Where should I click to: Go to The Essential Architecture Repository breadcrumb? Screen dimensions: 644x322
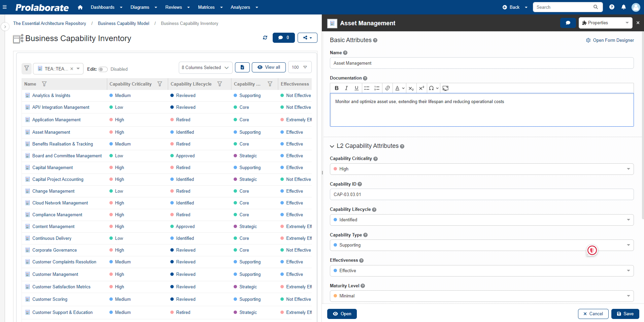[x=49, y=24]
